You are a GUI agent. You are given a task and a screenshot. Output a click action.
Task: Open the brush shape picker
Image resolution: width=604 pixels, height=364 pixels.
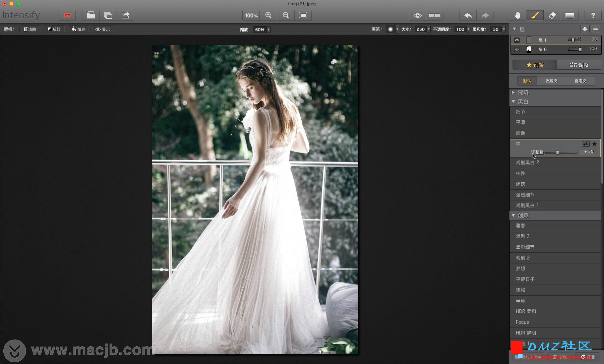pyautogui.click(x=392, y=29)
